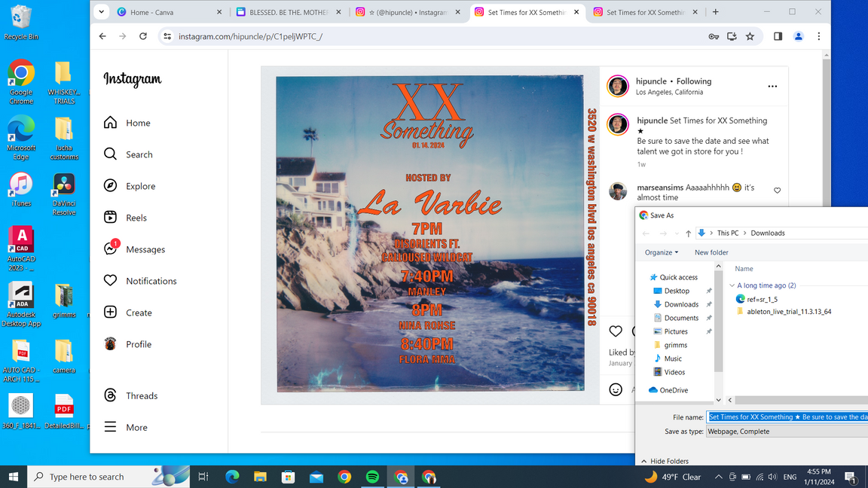Open Spotify from the taskbar

(372, 477)
